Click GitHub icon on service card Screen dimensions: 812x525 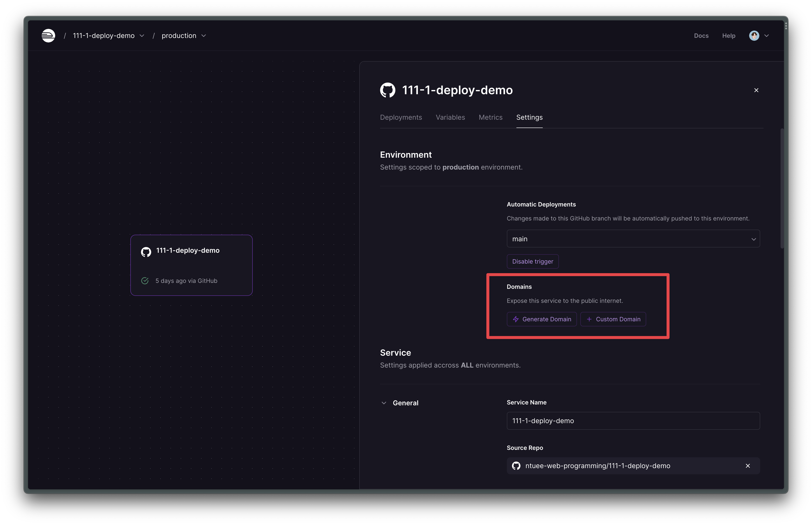point(146,252)
